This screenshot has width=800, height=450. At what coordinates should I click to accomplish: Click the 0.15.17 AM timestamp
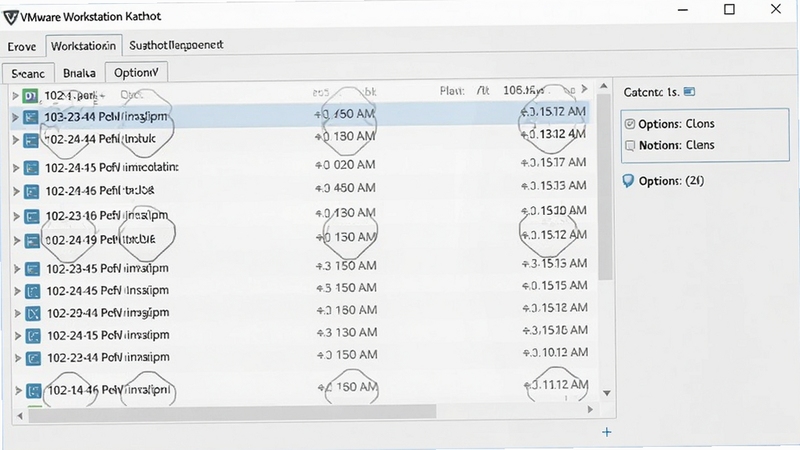click(554, 162)
